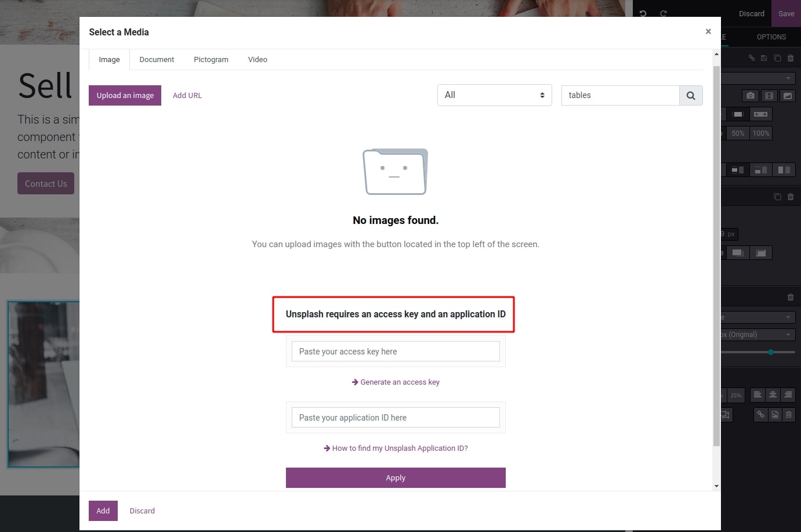Save the block with the floppy disk icon

764,58
